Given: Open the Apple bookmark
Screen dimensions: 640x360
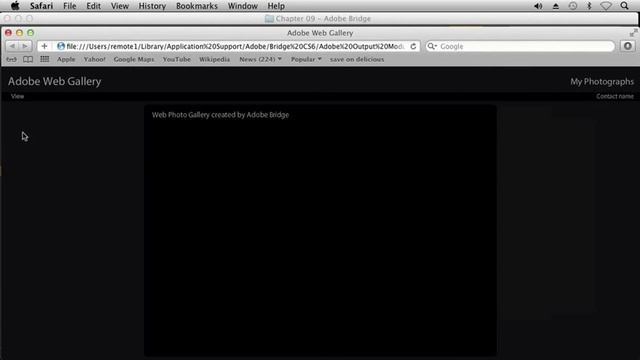Looking at the screenshot, I should click(x=66, y=59).
